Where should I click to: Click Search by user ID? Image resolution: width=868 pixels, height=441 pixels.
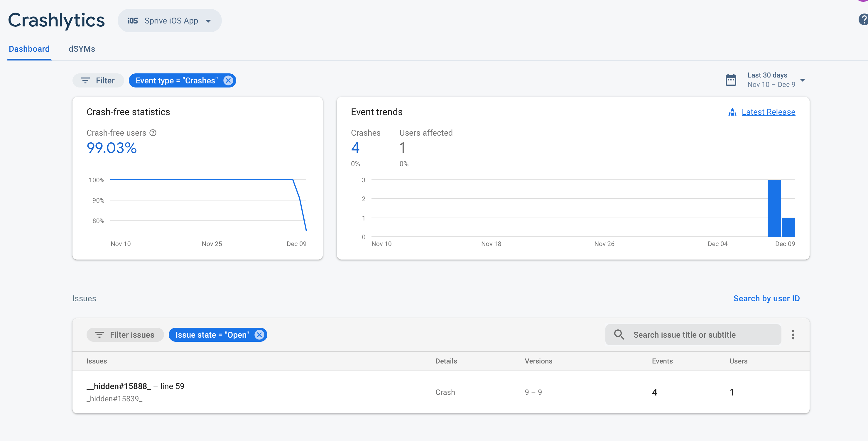pyautogui.click(x=766, y=298)
